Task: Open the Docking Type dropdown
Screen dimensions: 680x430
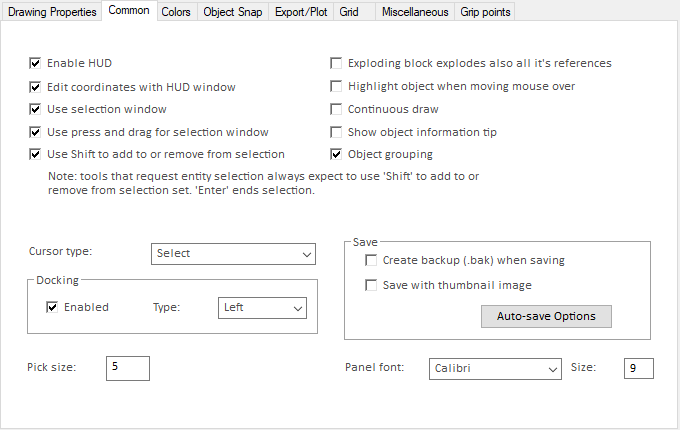Action: pyautogui.click(x=263, y=308)
